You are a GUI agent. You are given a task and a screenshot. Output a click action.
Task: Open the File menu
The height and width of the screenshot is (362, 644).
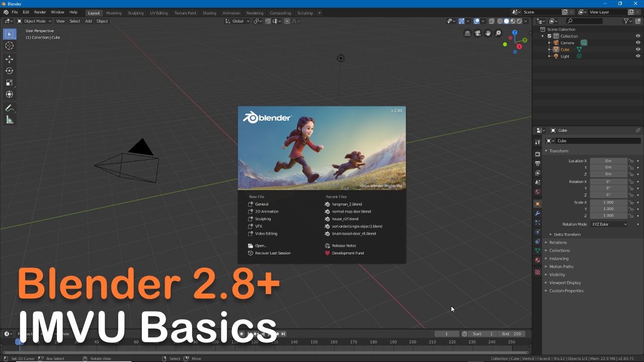pyautogui.click(x=15, y=12)
